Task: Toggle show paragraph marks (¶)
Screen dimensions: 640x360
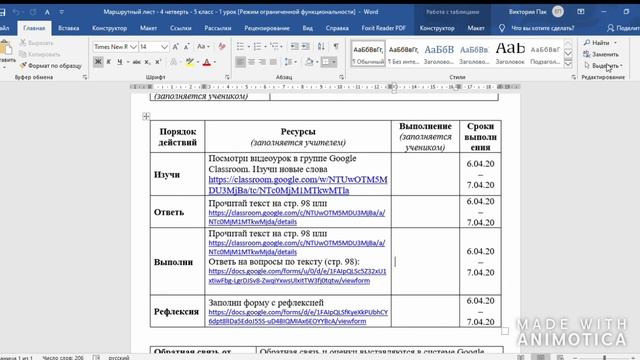Action: (x=336, y=47)
